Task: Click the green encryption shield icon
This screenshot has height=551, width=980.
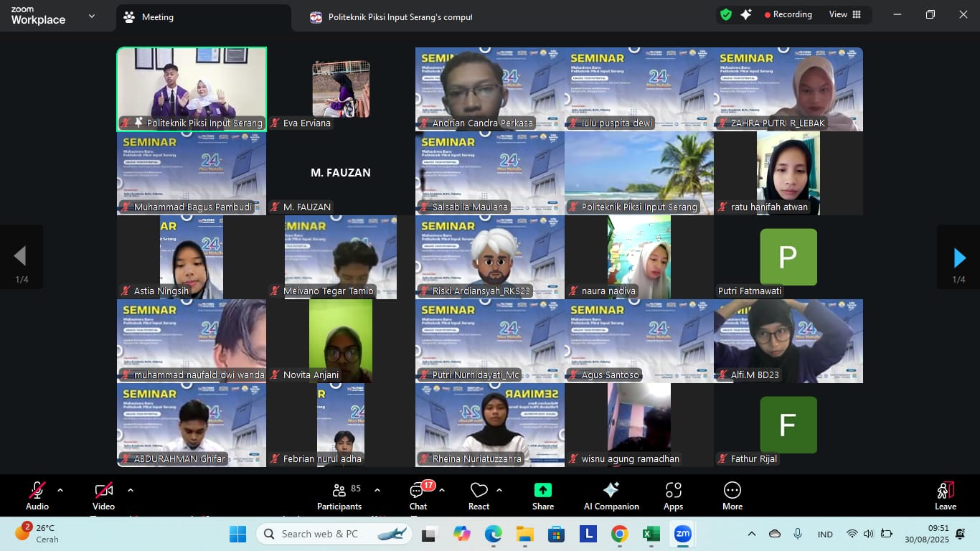Action: click(726, 14)
